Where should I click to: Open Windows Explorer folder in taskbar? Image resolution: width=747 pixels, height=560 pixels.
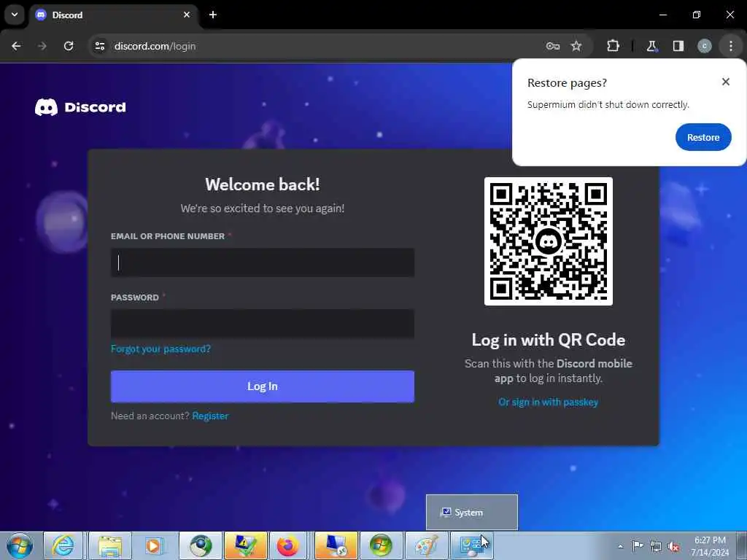[110, 545]
